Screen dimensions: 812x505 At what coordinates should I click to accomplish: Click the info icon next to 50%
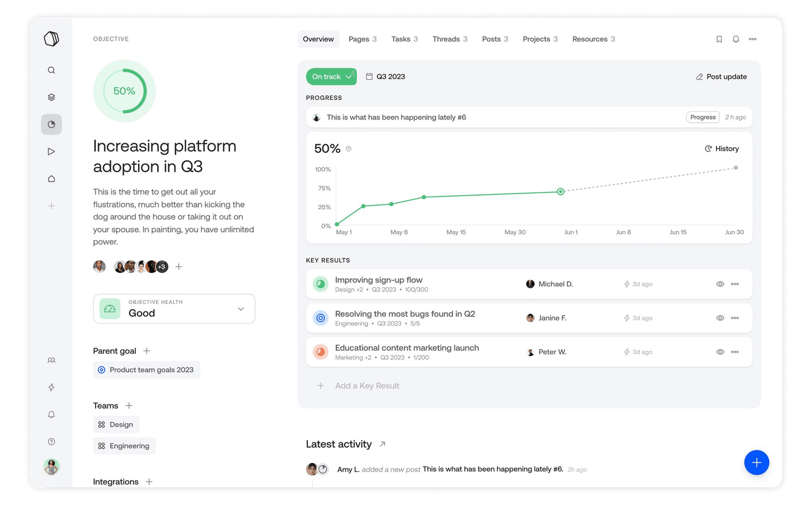click(349, 149)
